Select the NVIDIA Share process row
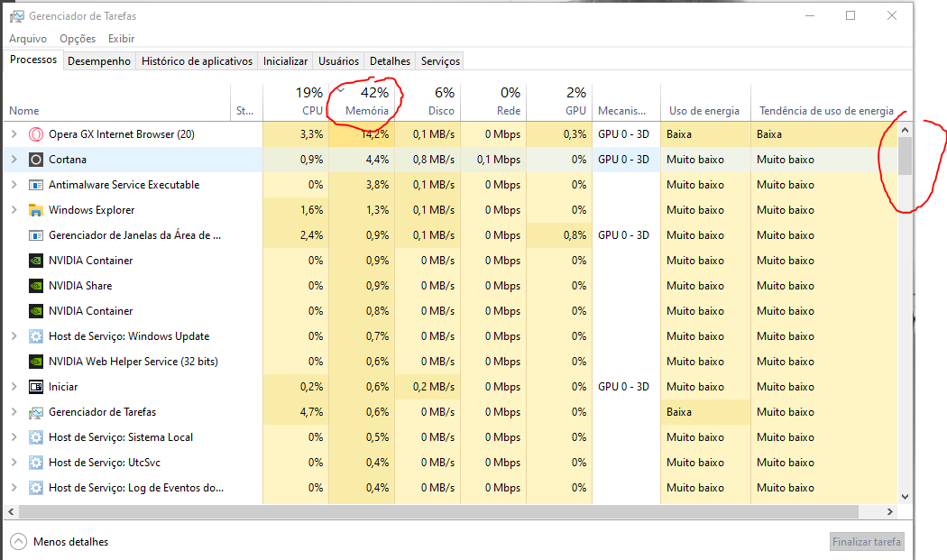Screen dimensions: 947x560 450,286
